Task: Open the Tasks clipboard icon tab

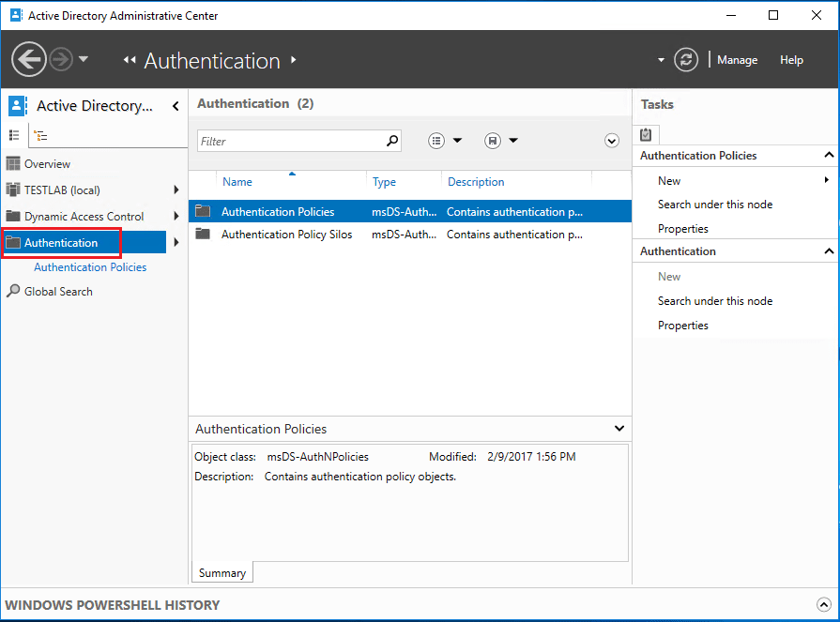Action: [646, 134]
